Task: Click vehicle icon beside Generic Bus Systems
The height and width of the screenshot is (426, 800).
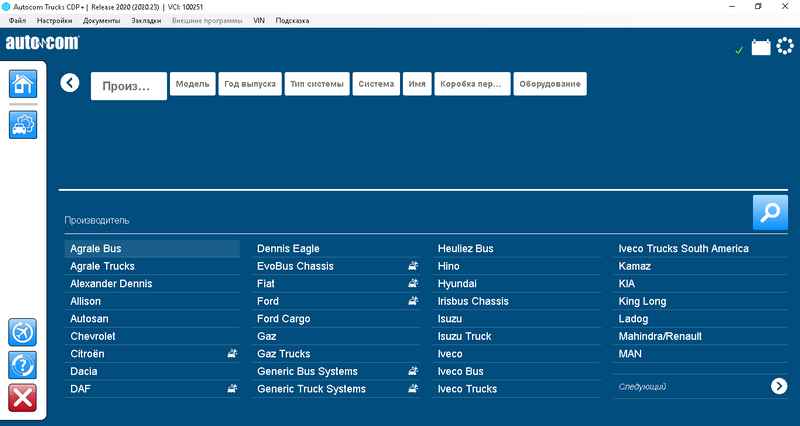Action: coord(413,371)
